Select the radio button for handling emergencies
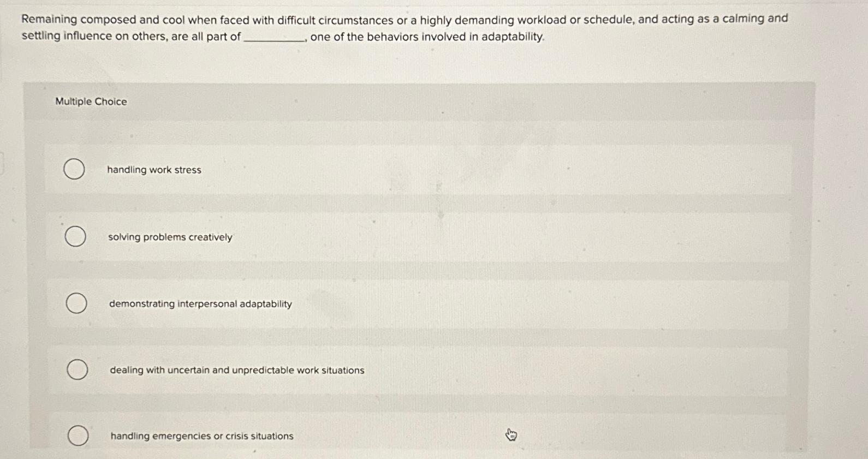Screen dimensions: 868x459 point(78,436)
